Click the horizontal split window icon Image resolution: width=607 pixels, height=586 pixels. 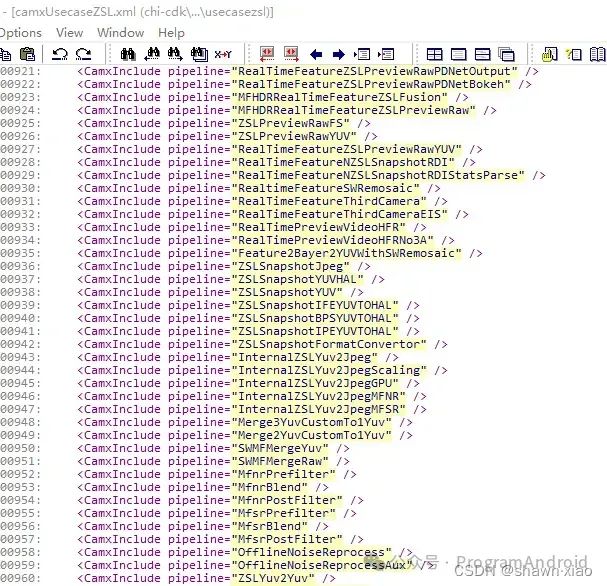point(482,54)
